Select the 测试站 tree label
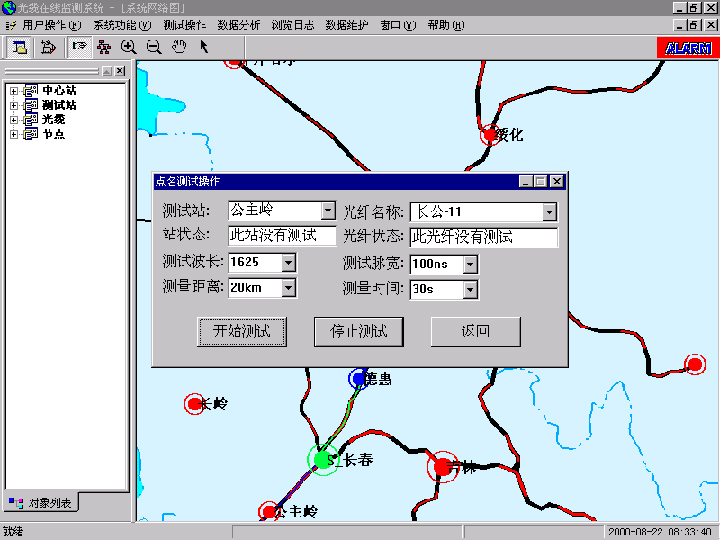 click(x=59, y=105)
